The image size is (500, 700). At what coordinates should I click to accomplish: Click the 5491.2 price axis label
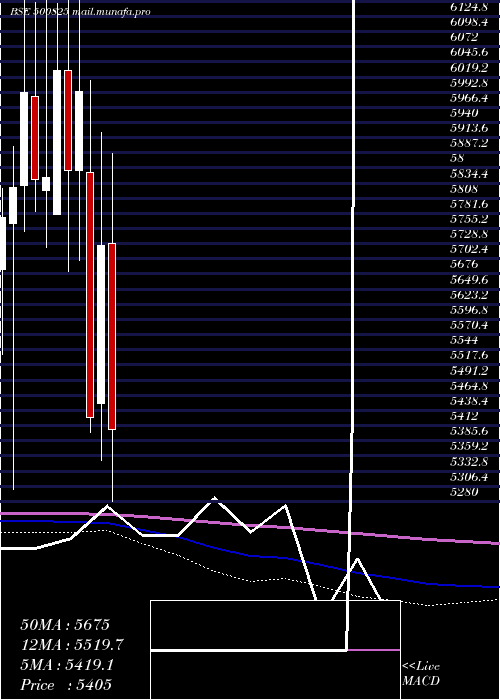pyautogui.click(x=469, y=371)
